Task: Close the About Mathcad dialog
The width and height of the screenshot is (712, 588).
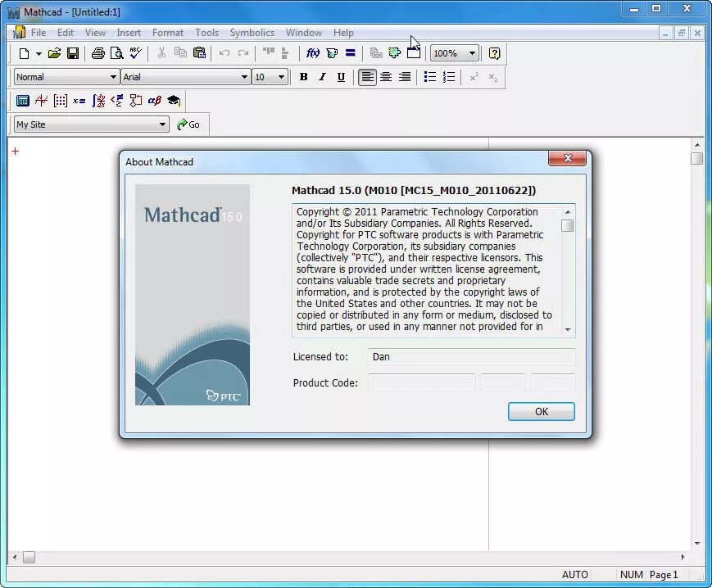Action: pos(567,158)
